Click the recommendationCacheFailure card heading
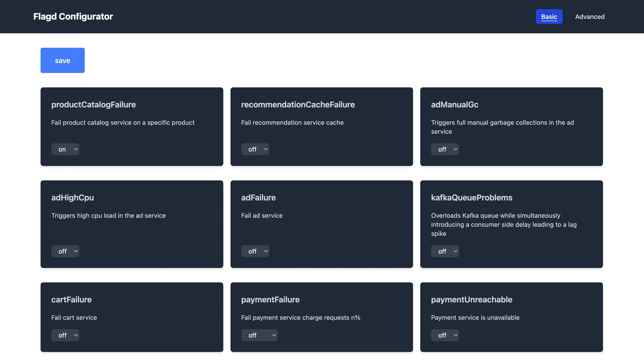The width and height of the screenshot is (644, 363). pos(298,104)
